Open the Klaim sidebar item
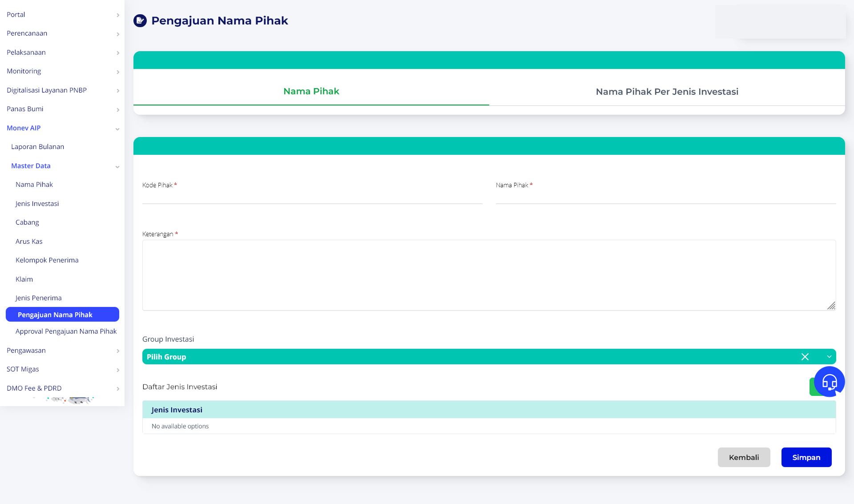 (x=24, y=279)
